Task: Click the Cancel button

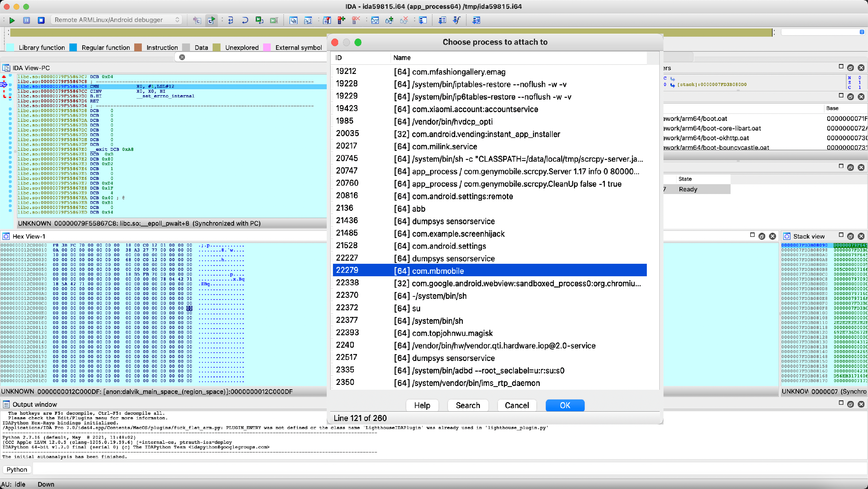Action: click(x=517, y=405)
